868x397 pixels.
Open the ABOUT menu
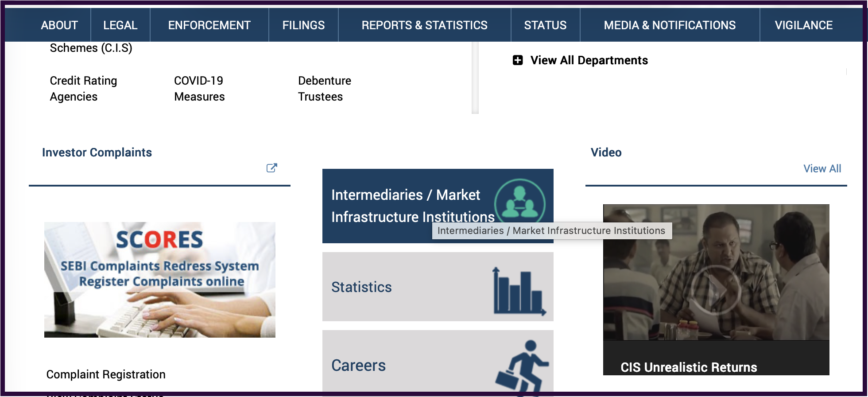coord(59,25)
